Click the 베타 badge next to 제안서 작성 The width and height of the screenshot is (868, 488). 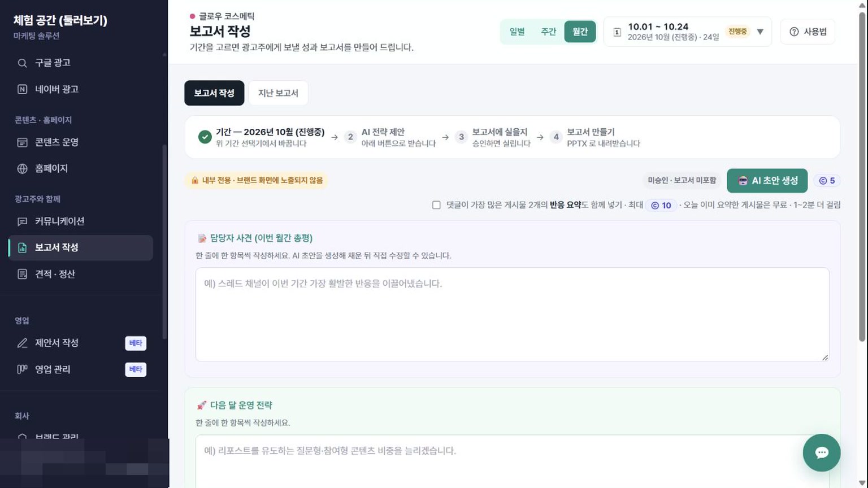[136, 343]
